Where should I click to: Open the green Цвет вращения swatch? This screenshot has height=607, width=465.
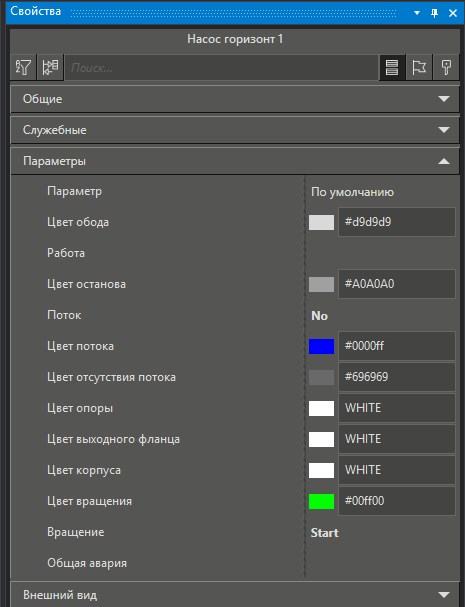(x=321, y=501)
